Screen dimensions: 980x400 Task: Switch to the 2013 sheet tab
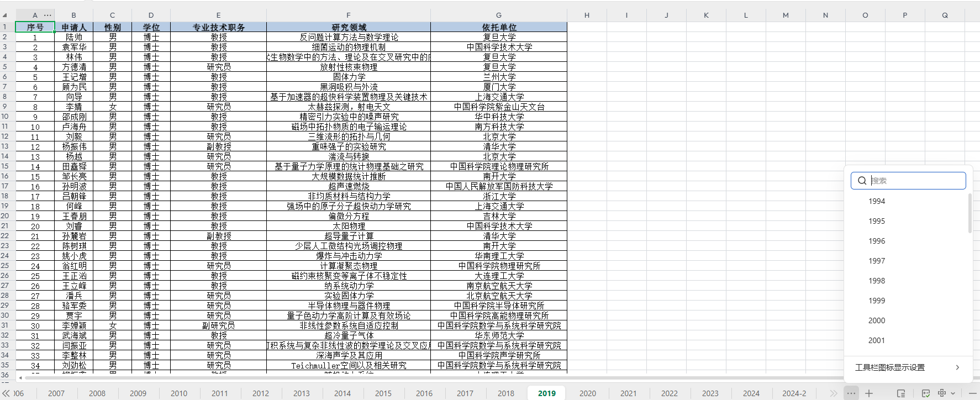(x=302, y=393)
